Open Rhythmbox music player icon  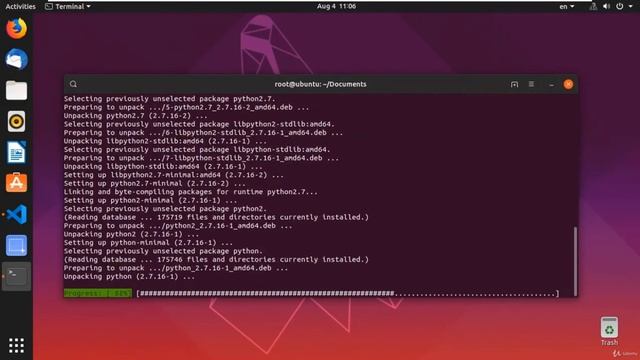pos(16,122)
